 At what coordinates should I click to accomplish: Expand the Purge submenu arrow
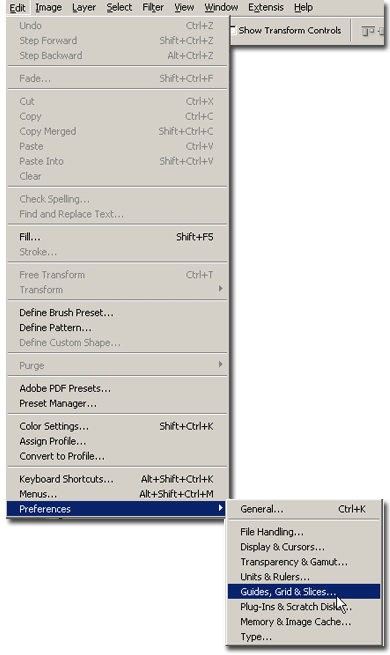(220, 365)
